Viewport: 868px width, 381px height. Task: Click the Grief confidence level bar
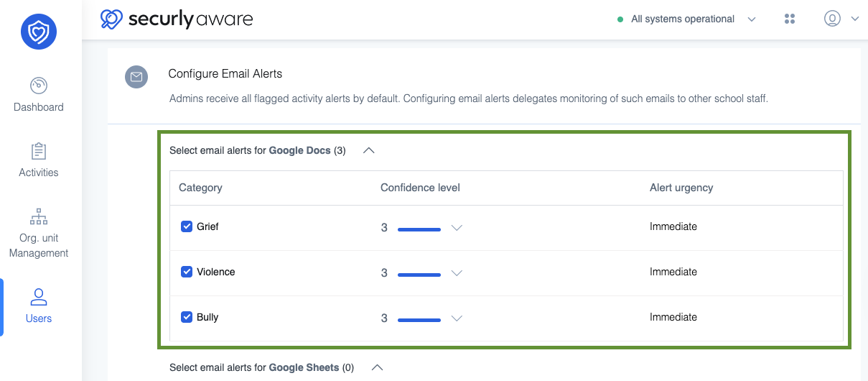coord(419,229)
